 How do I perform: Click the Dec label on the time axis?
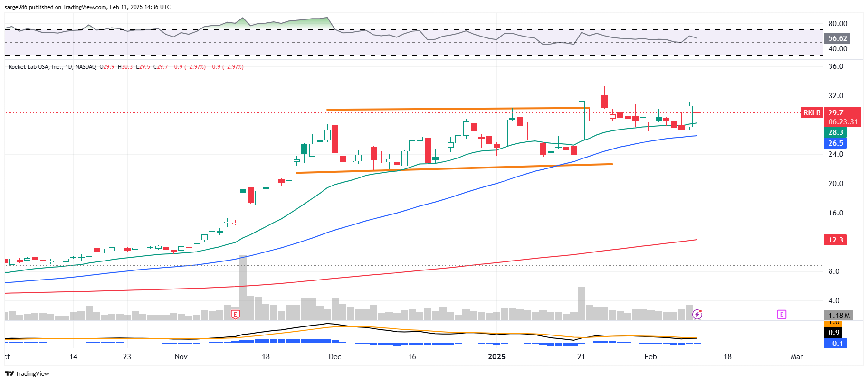tap(335, 357)
